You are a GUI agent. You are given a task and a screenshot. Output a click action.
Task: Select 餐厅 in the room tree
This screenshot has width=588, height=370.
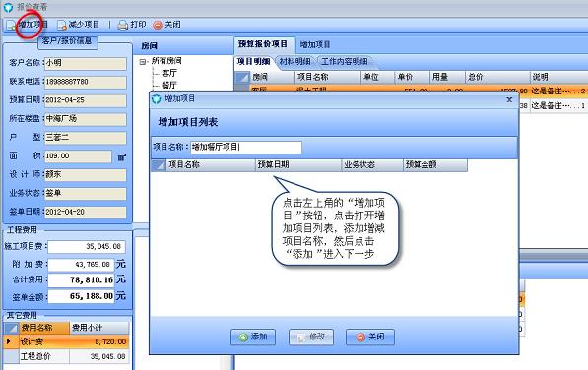[x=169, y=85]
